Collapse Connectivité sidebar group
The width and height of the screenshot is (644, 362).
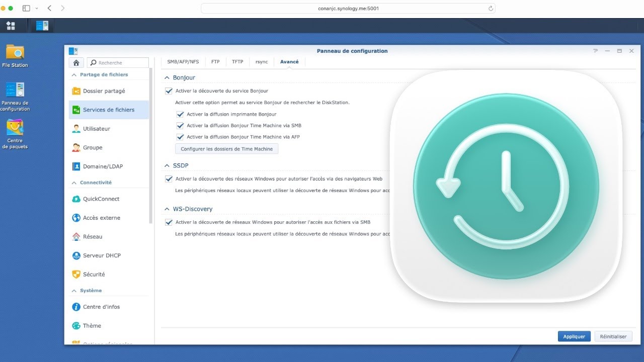click(74, 183)
